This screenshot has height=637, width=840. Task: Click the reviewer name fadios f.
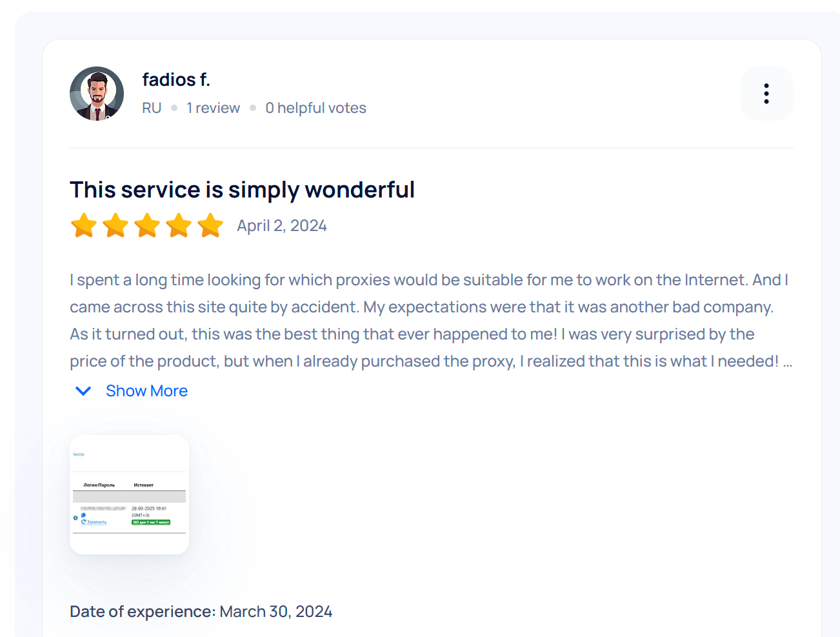pos(176,79)
